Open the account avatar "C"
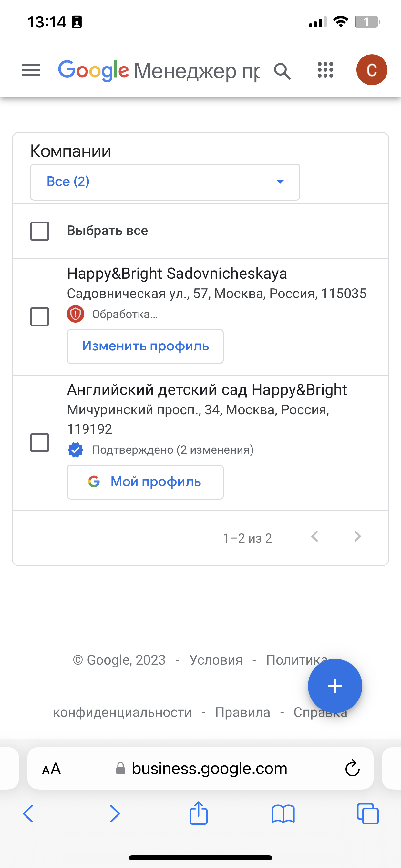Image resolution: width=401 pixels, height=868 pixels. coord(372,70)
